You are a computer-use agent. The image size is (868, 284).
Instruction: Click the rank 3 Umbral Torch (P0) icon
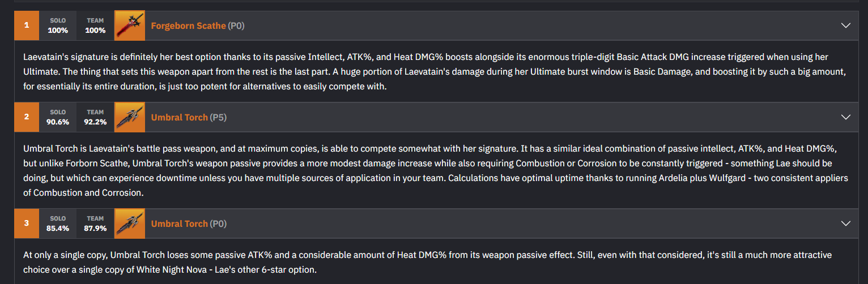[x=129, y=223]
